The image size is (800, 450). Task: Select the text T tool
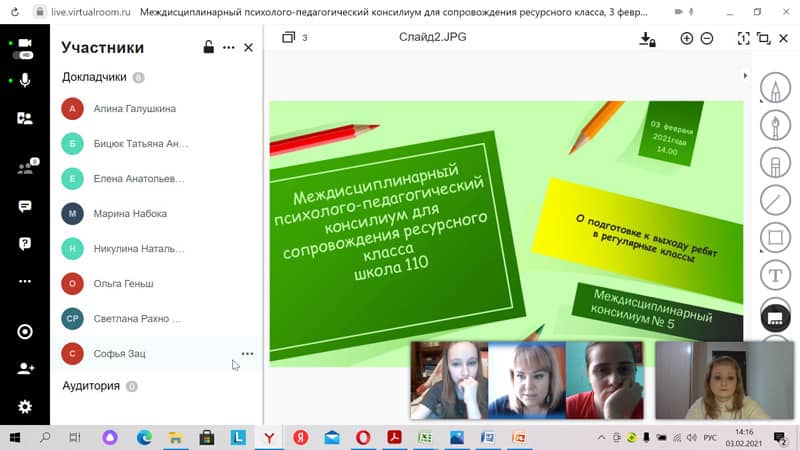[776, 276]
